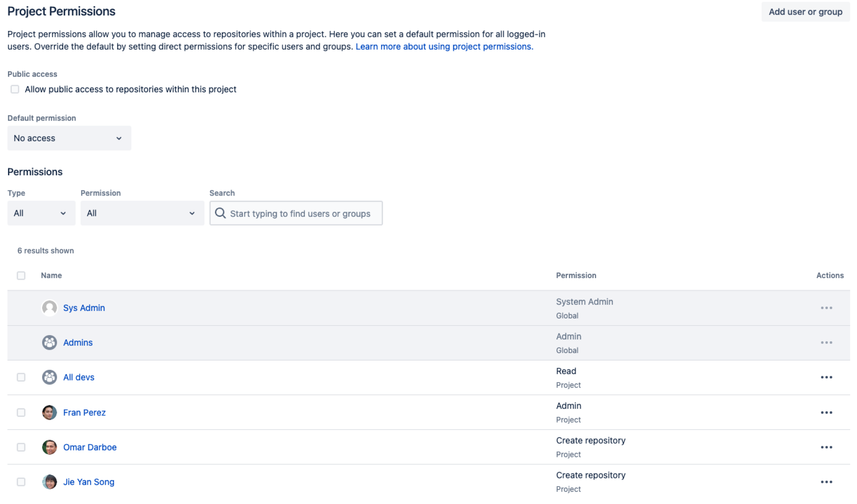Open the Default permission No access dropdown
Viewport: 857px width, 504px height.
(x=69, y=138)
